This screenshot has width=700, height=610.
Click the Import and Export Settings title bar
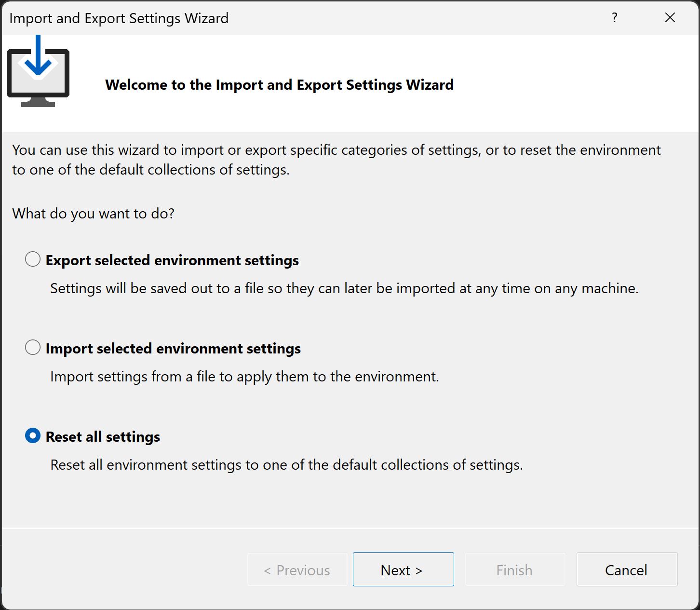tap(119, 18)
